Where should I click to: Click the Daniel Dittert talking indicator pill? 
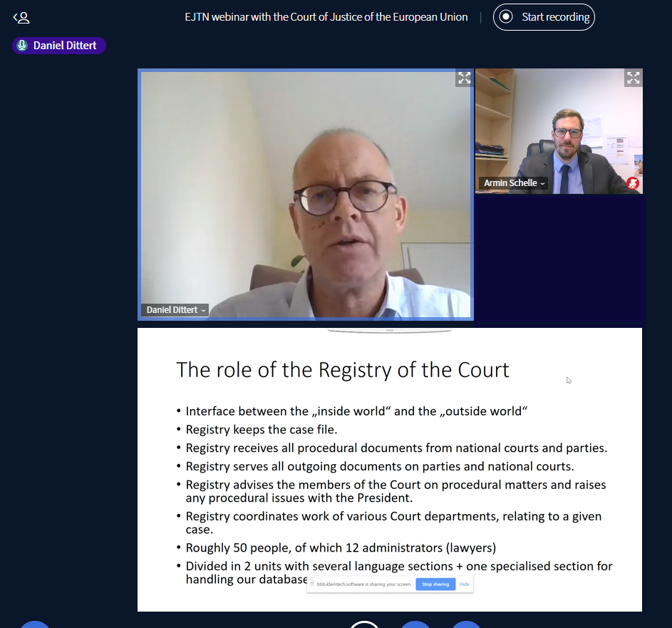tap(59, 46)
